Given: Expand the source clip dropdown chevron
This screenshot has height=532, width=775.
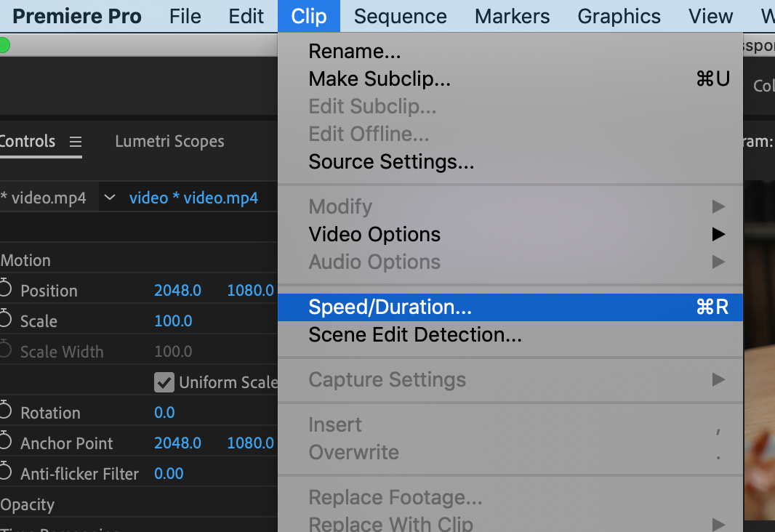Looking at the screenshot, I should 110,198.
